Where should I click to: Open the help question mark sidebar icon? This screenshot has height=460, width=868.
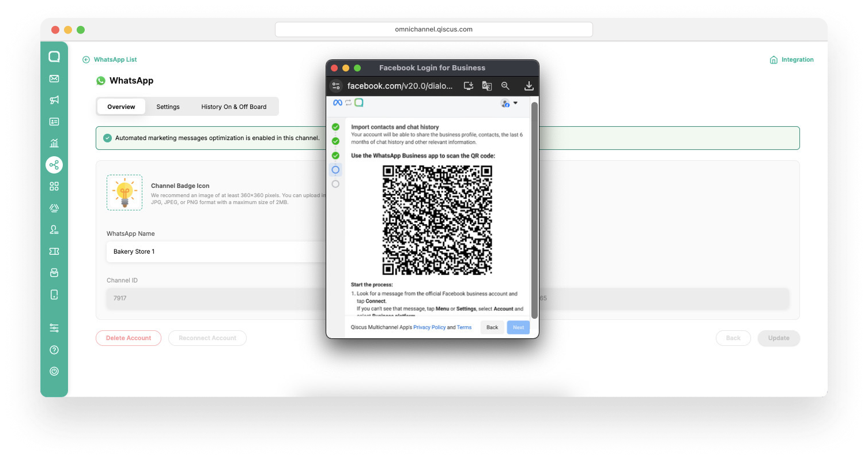point(54,350)
